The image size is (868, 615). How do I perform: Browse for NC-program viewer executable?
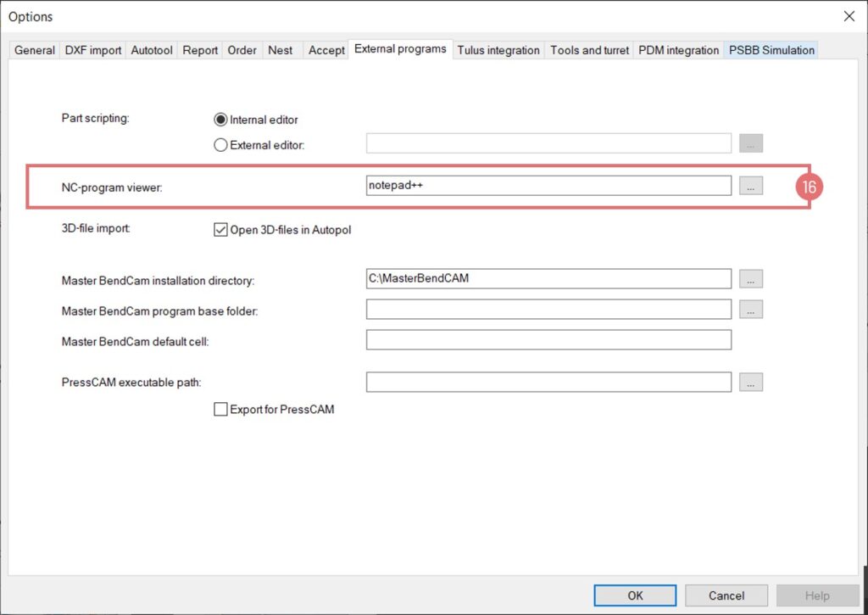click(x=750, y=186)
